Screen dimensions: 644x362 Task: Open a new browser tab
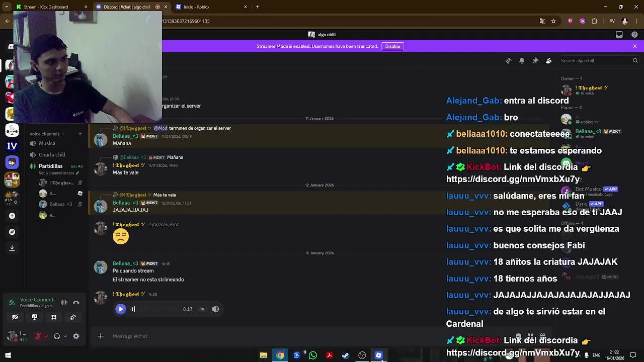(258, 7)
